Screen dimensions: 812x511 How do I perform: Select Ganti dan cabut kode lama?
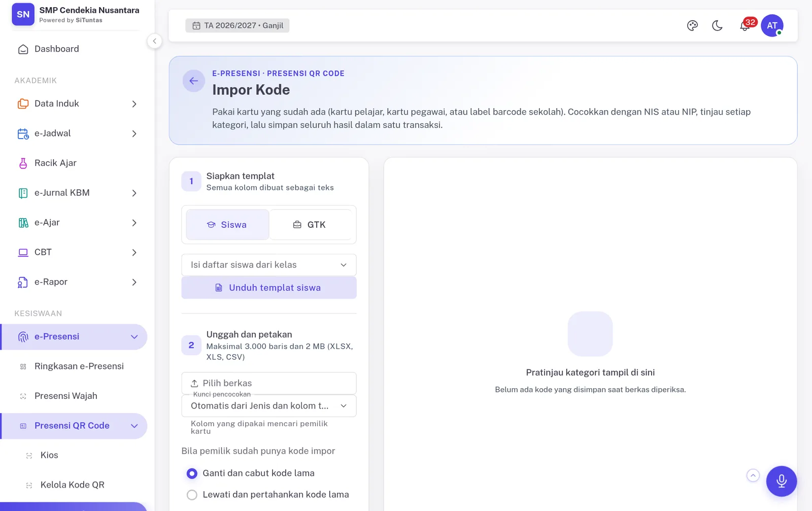point(192,473)
